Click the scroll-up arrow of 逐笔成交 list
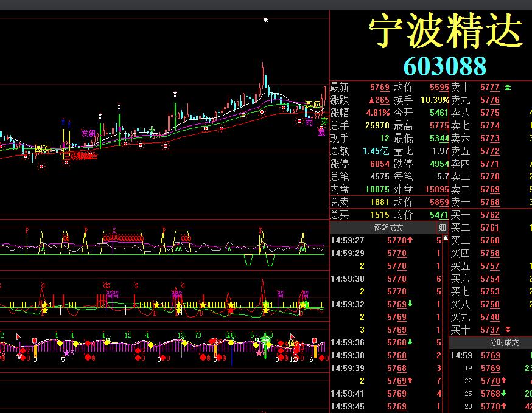 pyautogui.click(x=446, y=238)
